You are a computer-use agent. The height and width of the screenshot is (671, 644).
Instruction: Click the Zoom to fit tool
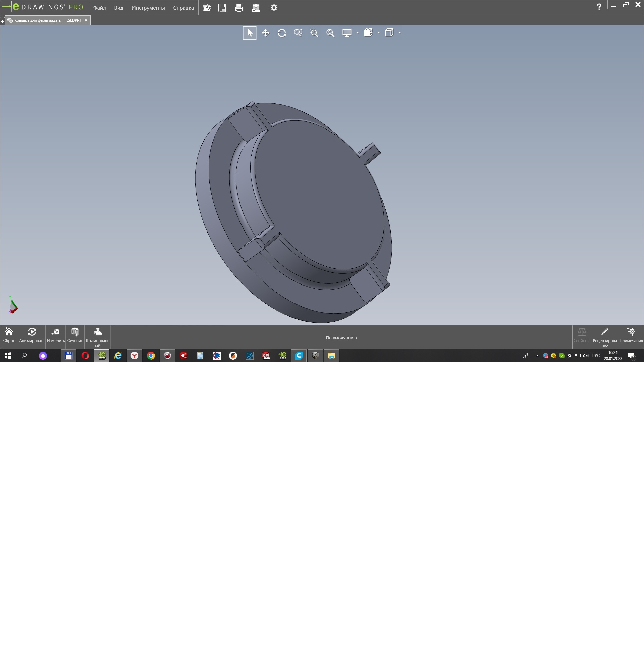point(330,33)
